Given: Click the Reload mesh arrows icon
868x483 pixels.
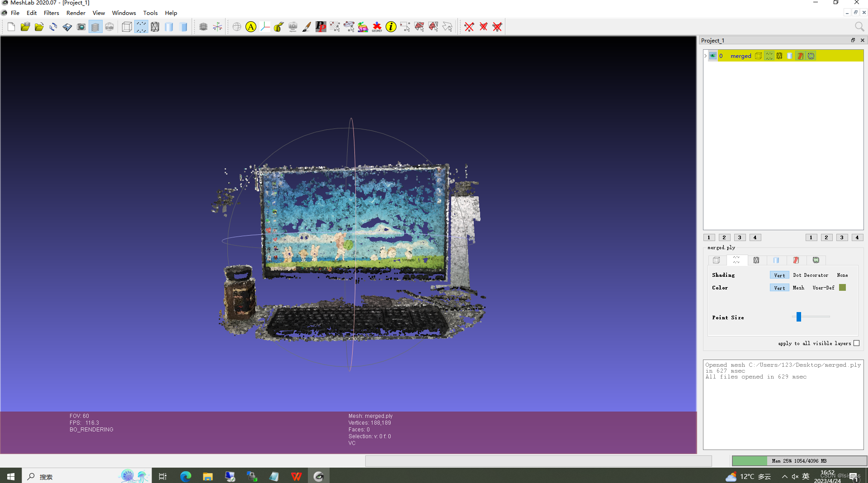Looking at the screenshot, I should [x=53, y=27].
